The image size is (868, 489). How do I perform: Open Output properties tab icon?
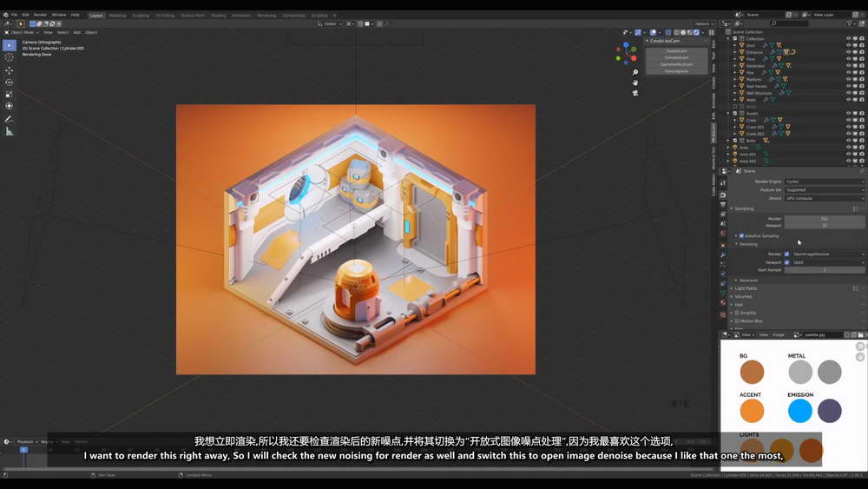723,204
